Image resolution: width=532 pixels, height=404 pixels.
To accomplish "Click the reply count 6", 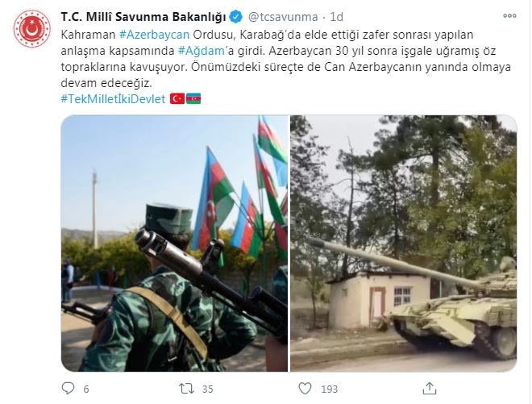I will coord(86,389).
